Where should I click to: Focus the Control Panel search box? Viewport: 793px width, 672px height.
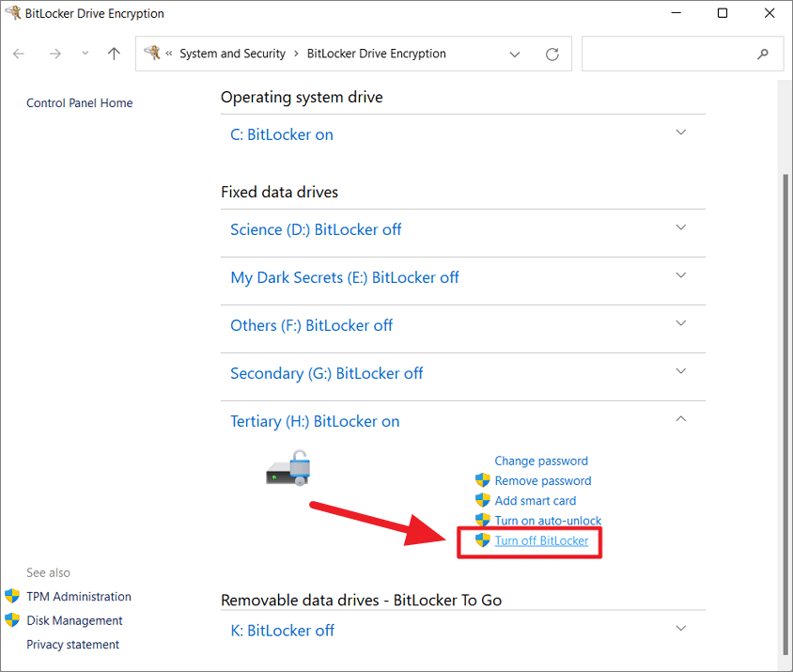coord(682,54)
